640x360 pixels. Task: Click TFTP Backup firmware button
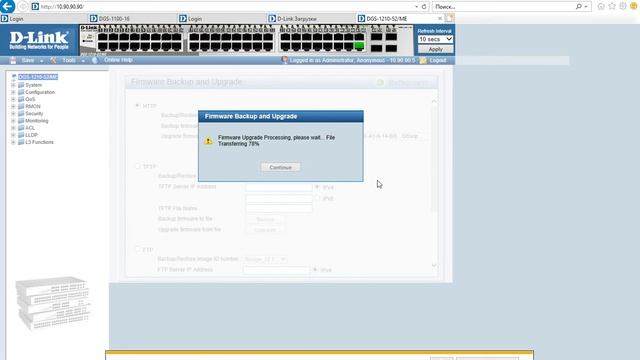pyautogui.click(x=265, y=220)
